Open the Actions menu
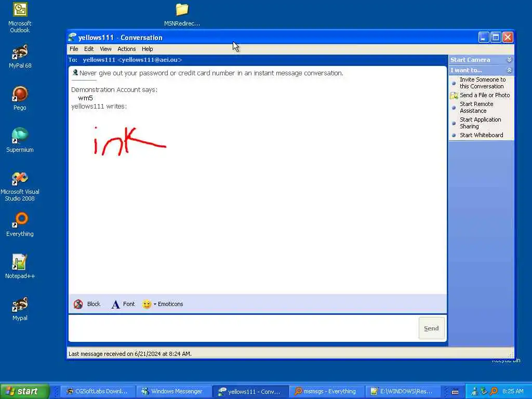 [x=127, y=49]
